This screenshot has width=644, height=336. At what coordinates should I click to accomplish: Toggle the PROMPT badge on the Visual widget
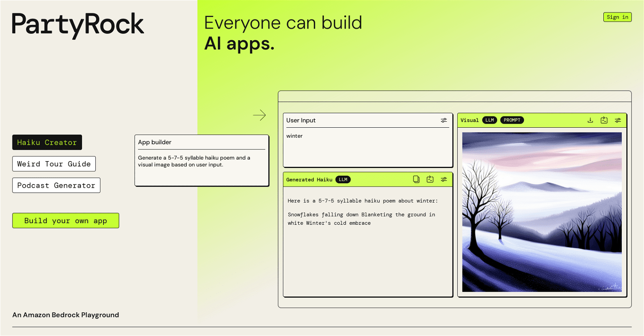(x=512, y=120)
